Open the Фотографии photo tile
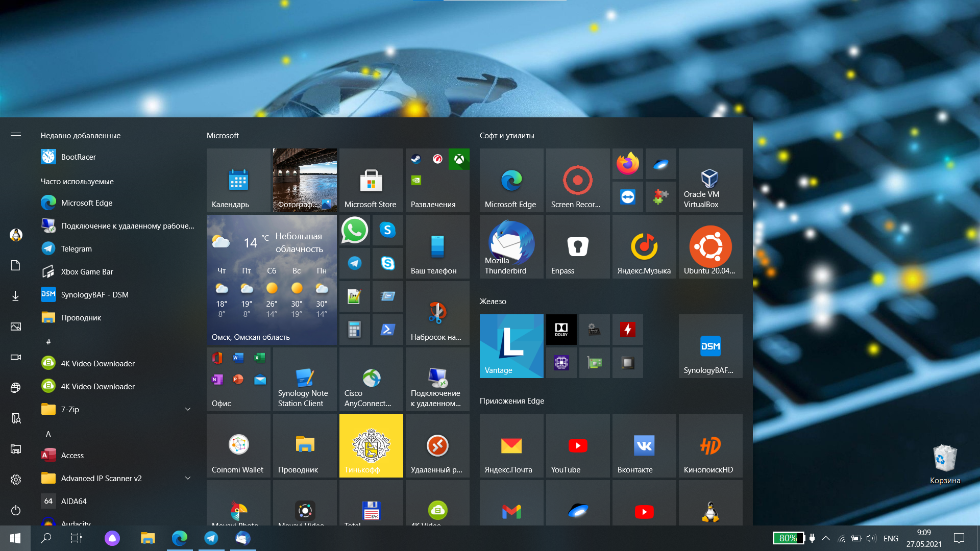This screenshot has width=980, height=551. coord(305,180)
